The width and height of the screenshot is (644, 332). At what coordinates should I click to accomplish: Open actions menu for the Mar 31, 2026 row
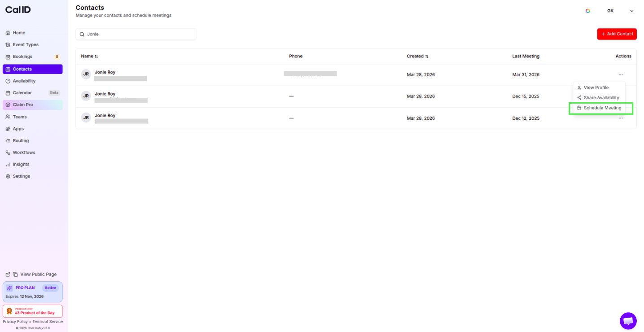tap(621, 75)
